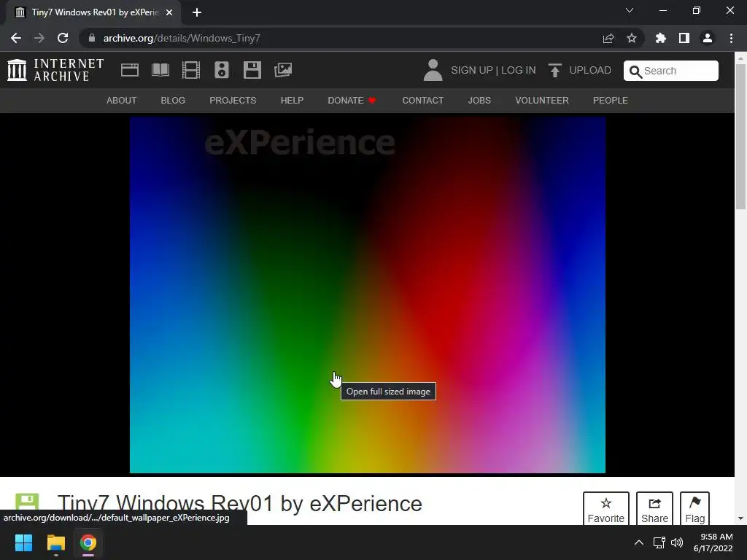
Task: Click the SIGN UP link
Action: [472, 70]
